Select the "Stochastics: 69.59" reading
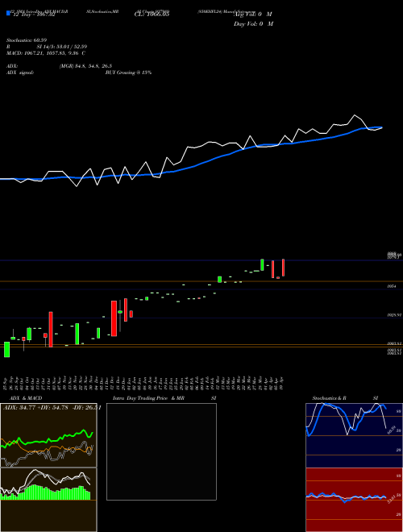 pos(27,40)
